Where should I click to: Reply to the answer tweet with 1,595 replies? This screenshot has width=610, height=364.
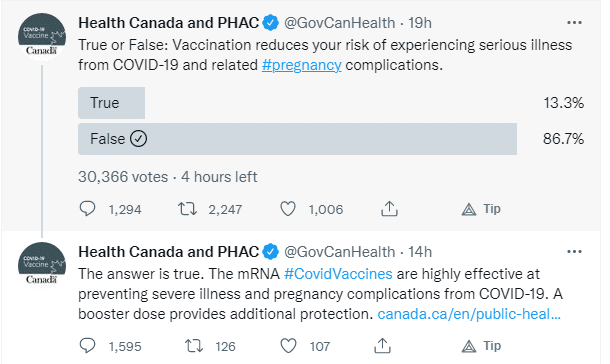[x=87, y=345]
